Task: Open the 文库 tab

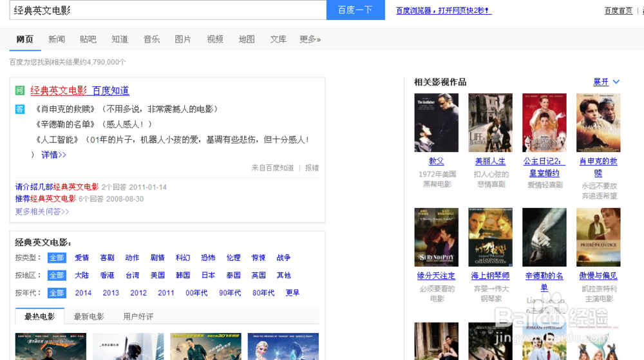Action: pos(278,39)
